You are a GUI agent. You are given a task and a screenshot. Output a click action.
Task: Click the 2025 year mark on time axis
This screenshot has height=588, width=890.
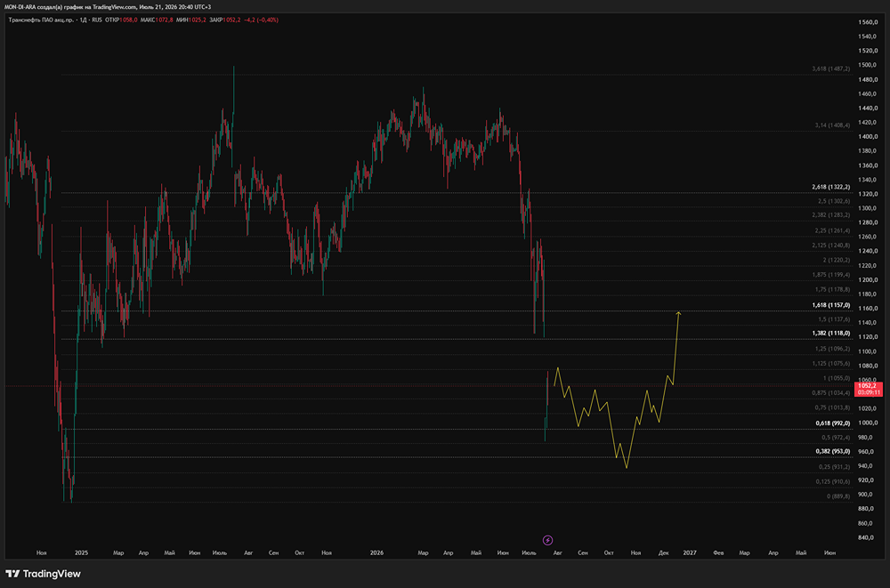[x=81, y=552]
